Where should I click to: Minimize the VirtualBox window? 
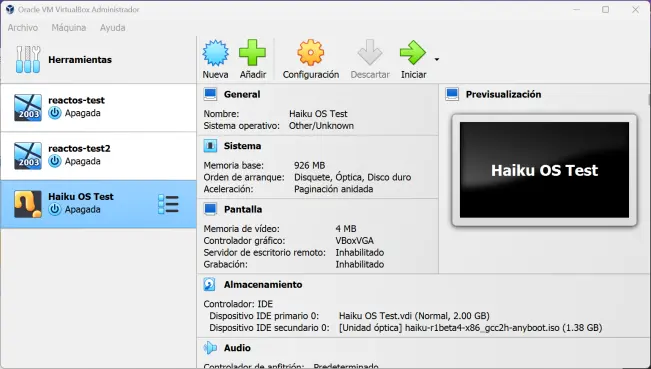click(x=576, y=9)
